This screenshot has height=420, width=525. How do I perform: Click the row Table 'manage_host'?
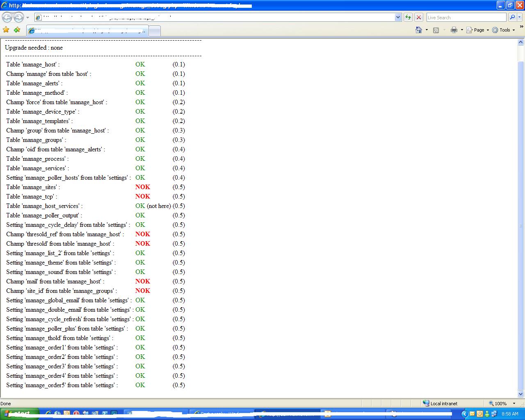[x=33, y=64]
